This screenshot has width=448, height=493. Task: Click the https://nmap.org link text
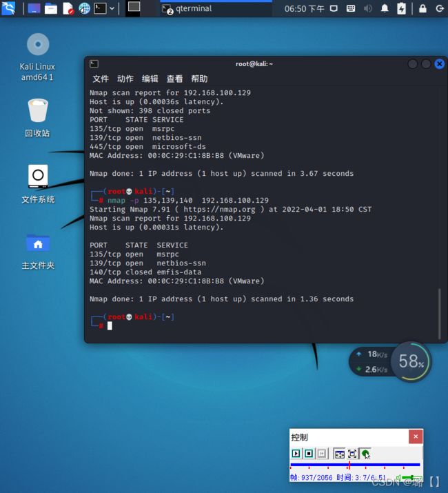click(x=219, y=210)
